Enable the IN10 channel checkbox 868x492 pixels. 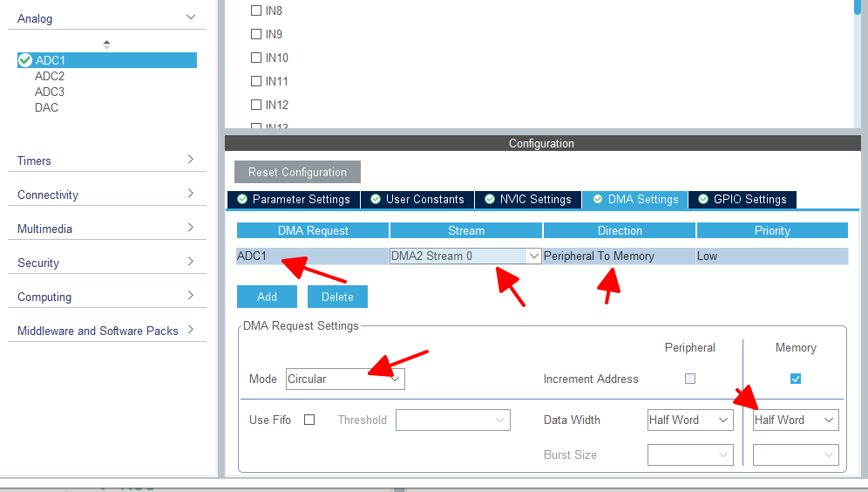coord(255,58)
